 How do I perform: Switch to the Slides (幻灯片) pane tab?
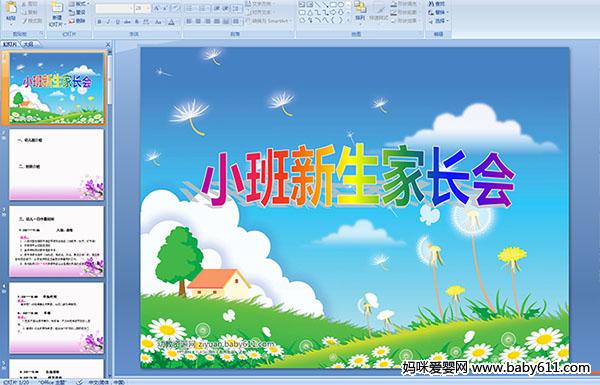point(10,44)
